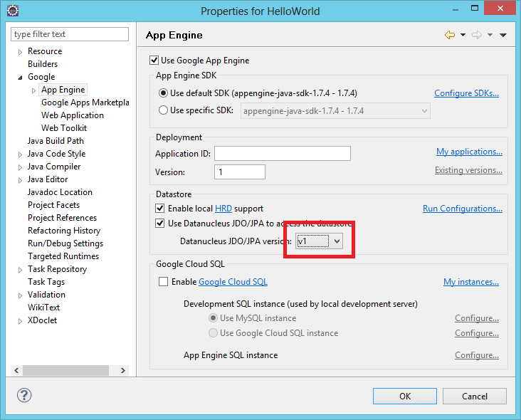Minimize the Properties dialog window

[x=456, y=10]
